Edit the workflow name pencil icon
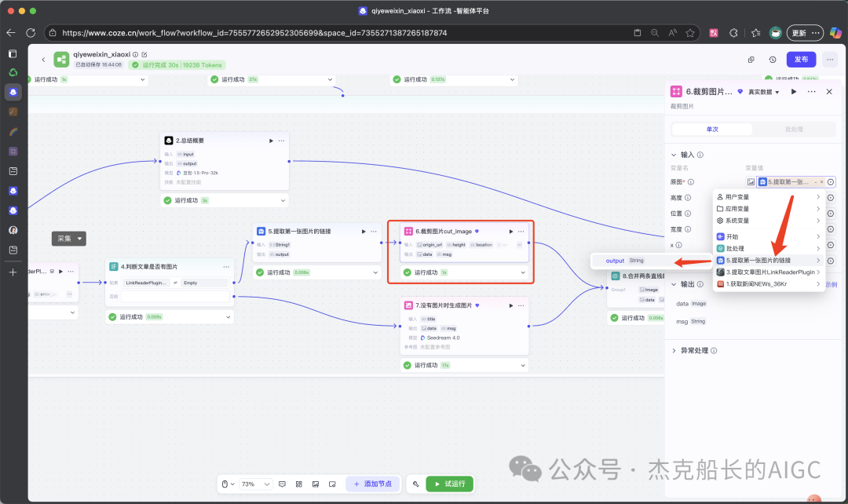Screen dimensions: 848x504 click(144, 55)
